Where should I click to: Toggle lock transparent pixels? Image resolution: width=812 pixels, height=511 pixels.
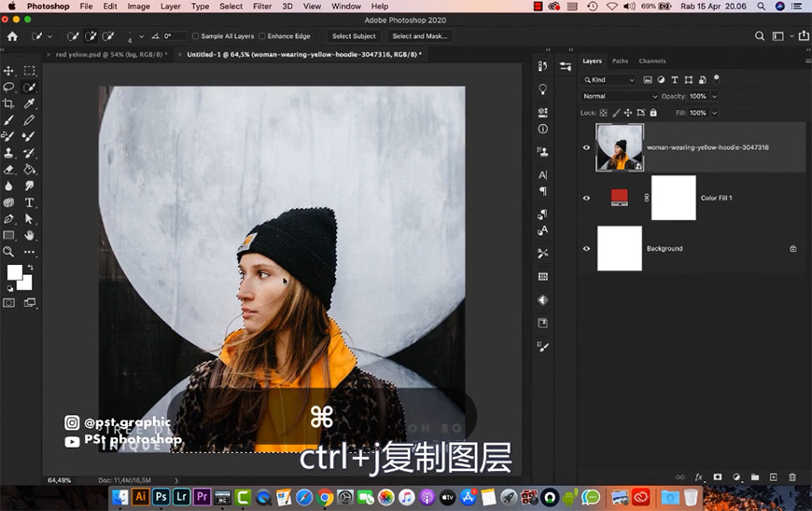[x=603, y=113]
